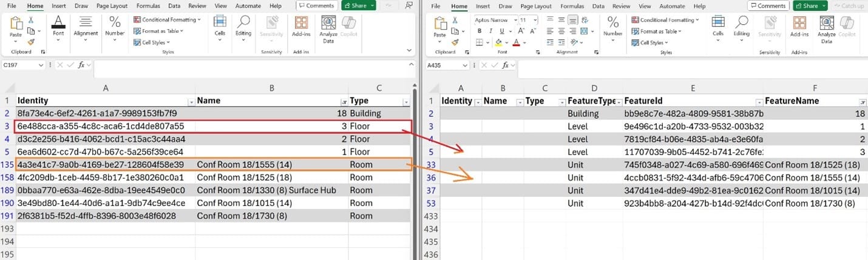Open the Alignment group icon in left window

click(86, 22)
